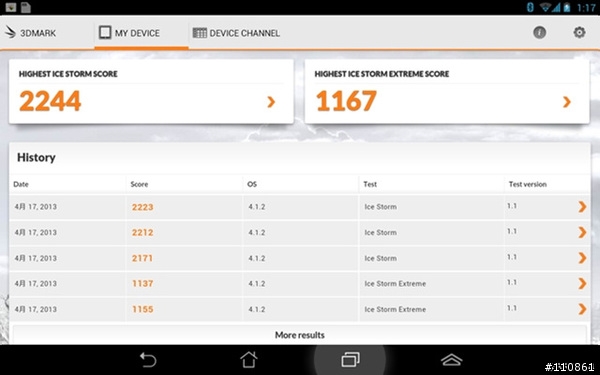Tap the More results button
Screen dimensions: 600x375
pyautogui.click(x=300, y=335)
